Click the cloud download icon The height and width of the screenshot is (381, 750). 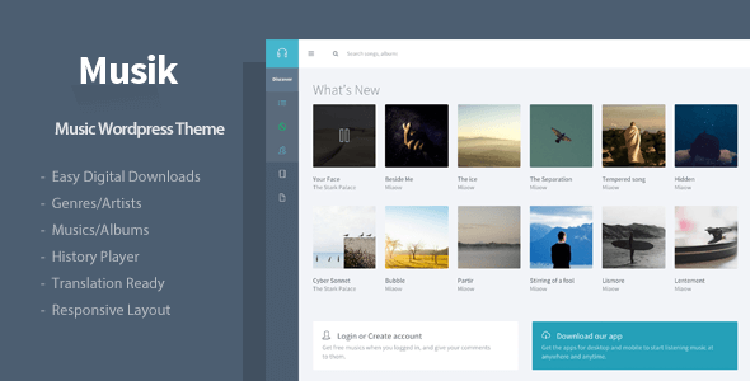545,335
